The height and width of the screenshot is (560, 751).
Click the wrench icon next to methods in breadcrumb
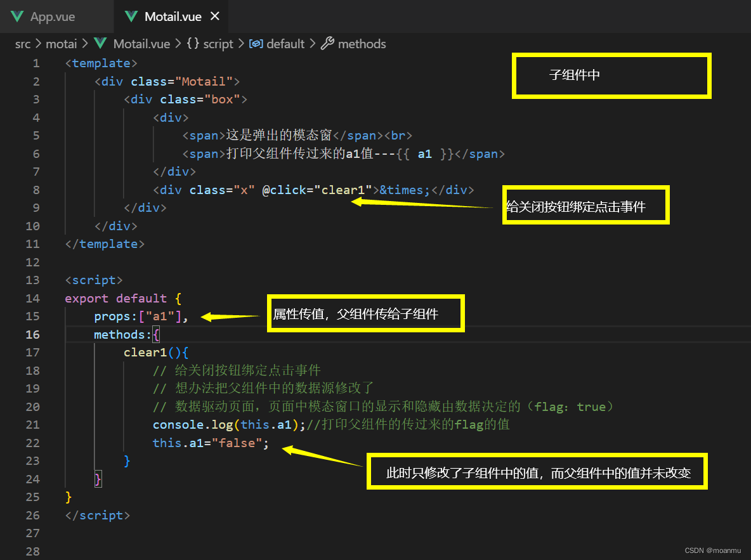(x=327, y=44)
